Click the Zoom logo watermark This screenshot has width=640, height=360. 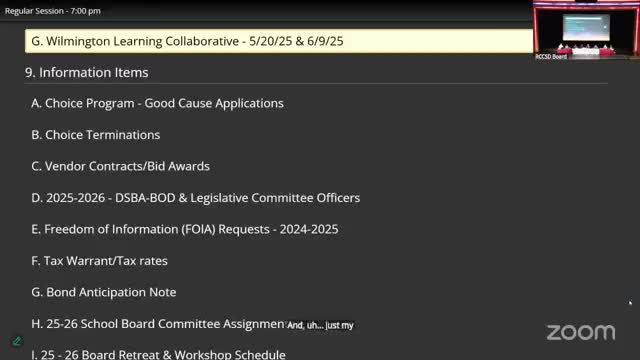coord(580,332)
